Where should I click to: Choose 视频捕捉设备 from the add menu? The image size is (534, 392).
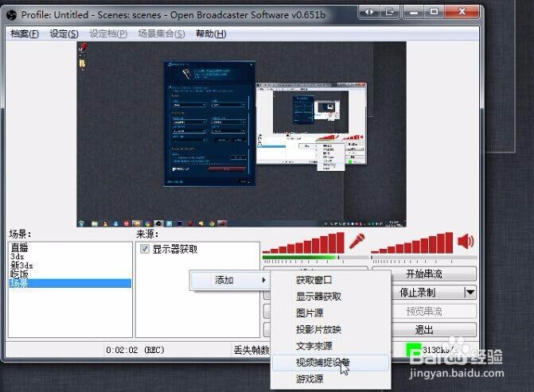pos(330,363)
